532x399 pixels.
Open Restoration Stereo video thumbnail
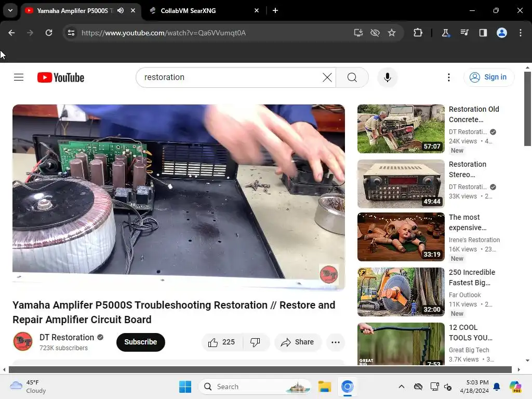401,183
